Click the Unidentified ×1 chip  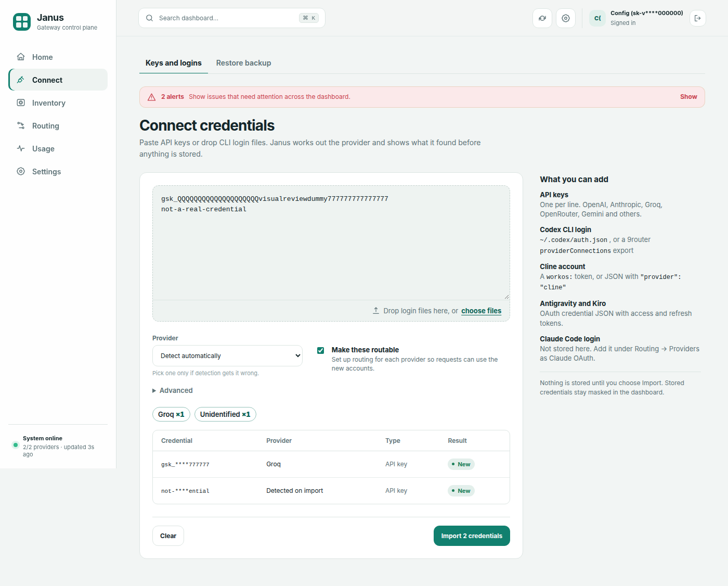(225, 414)
